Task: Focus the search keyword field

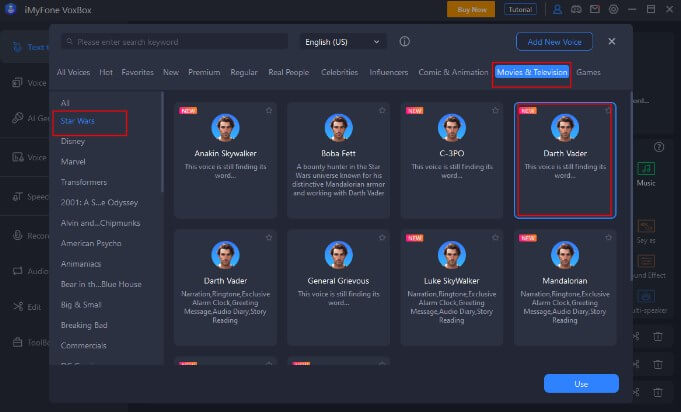Action: 174,42
